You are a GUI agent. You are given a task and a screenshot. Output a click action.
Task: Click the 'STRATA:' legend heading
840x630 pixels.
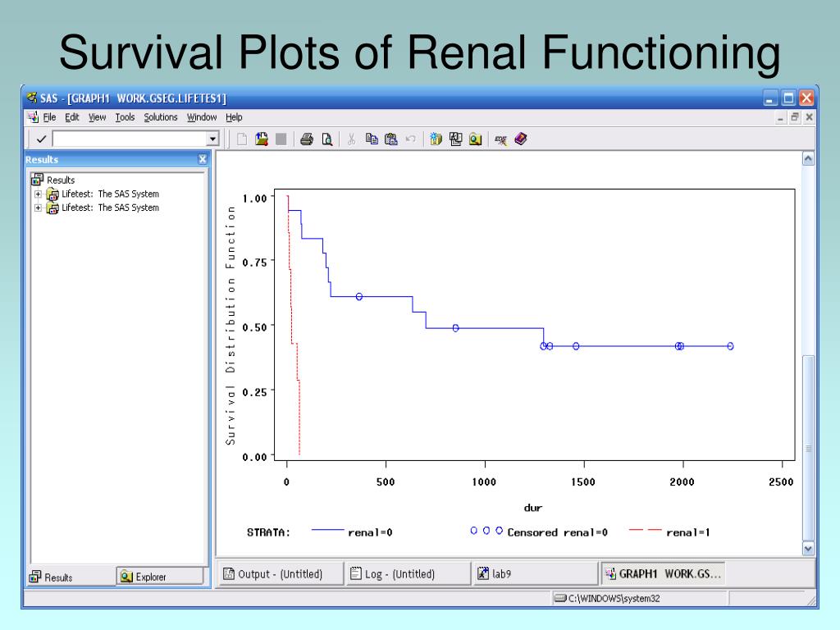point(268,532)
